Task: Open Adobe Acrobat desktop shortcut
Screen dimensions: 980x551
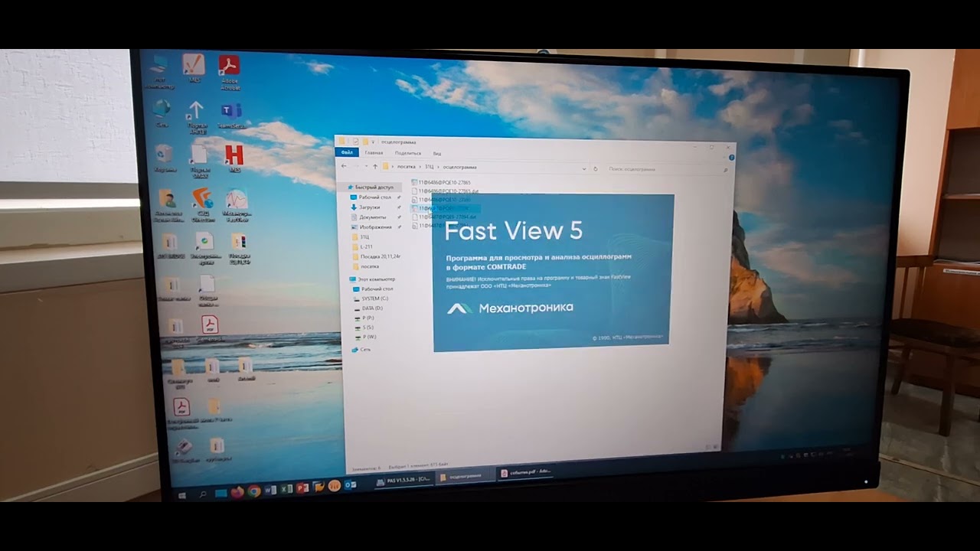Action: tap(229, 71)
